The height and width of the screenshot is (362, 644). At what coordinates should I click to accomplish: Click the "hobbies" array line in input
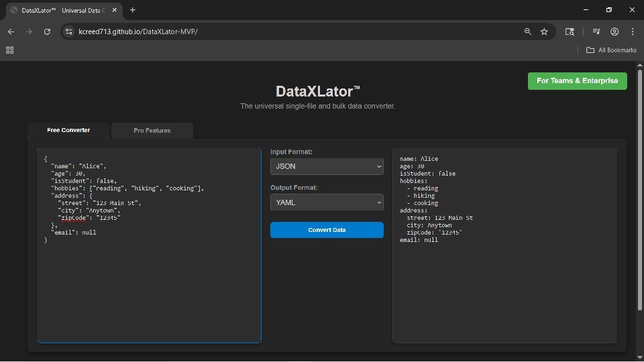[127, 188]
